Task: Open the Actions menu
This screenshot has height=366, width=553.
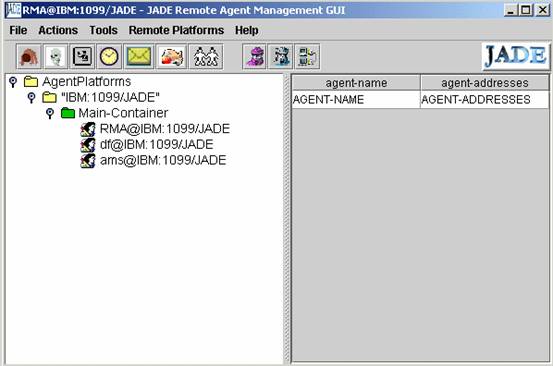Action: point(58,30)
